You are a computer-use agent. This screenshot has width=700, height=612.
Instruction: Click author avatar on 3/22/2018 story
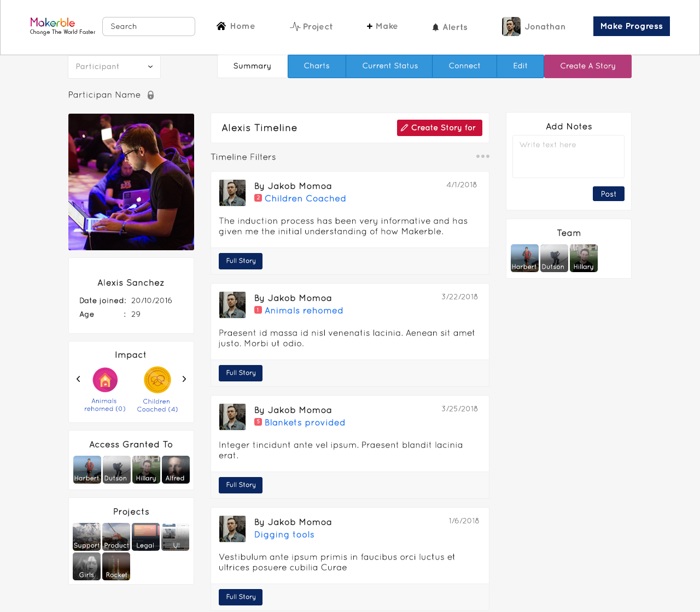(232, 305)
